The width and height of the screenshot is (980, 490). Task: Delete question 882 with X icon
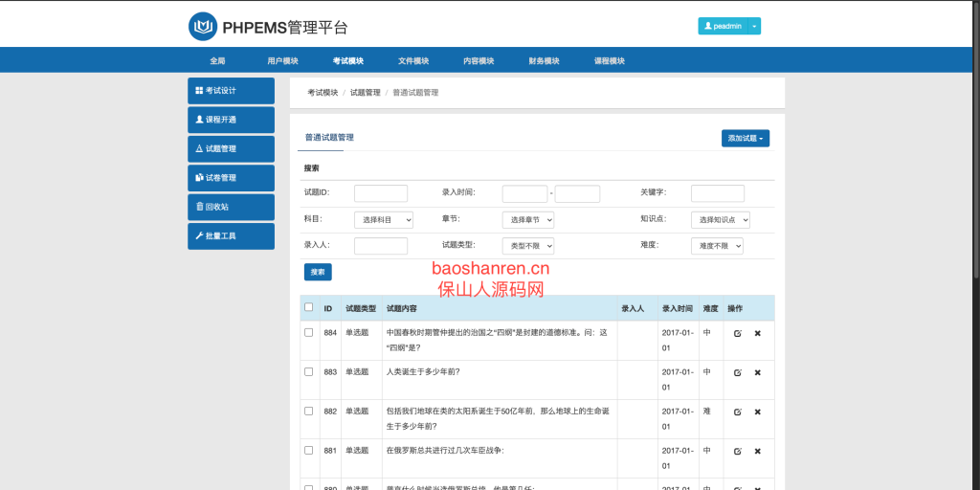coord(758,412)
